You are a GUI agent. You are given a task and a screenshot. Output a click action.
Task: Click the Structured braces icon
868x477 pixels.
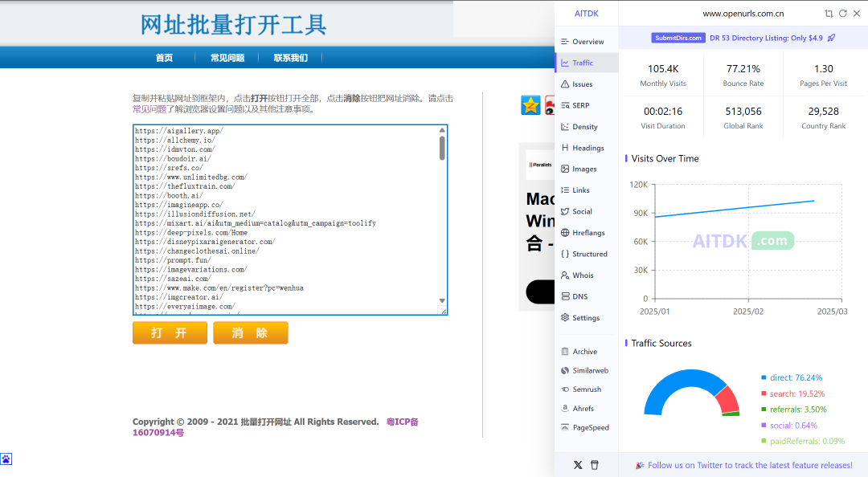(565, 254)
